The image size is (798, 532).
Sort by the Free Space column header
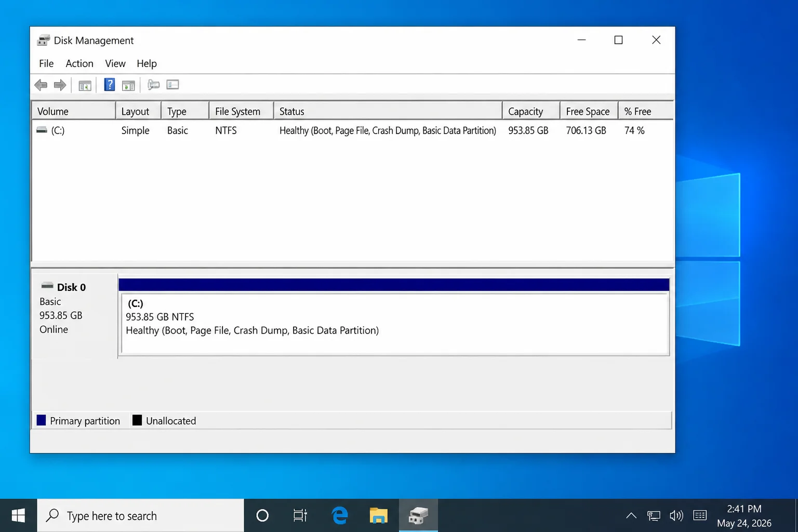[x=589, y=111]
